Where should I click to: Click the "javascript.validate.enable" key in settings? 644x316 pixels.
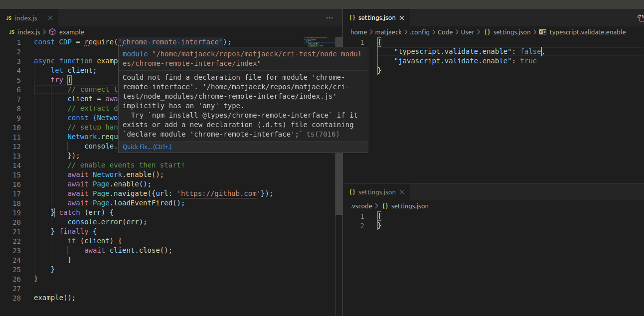click(453, 61)
